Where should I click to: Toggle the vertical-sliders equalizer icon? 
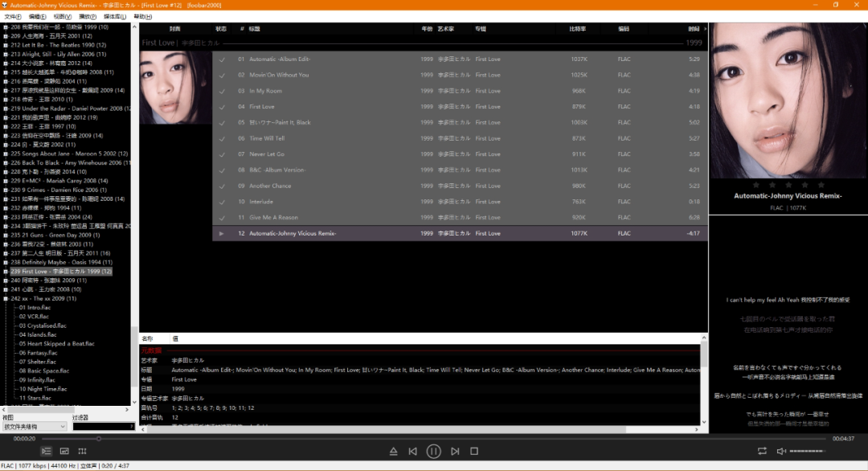point(83,451)
